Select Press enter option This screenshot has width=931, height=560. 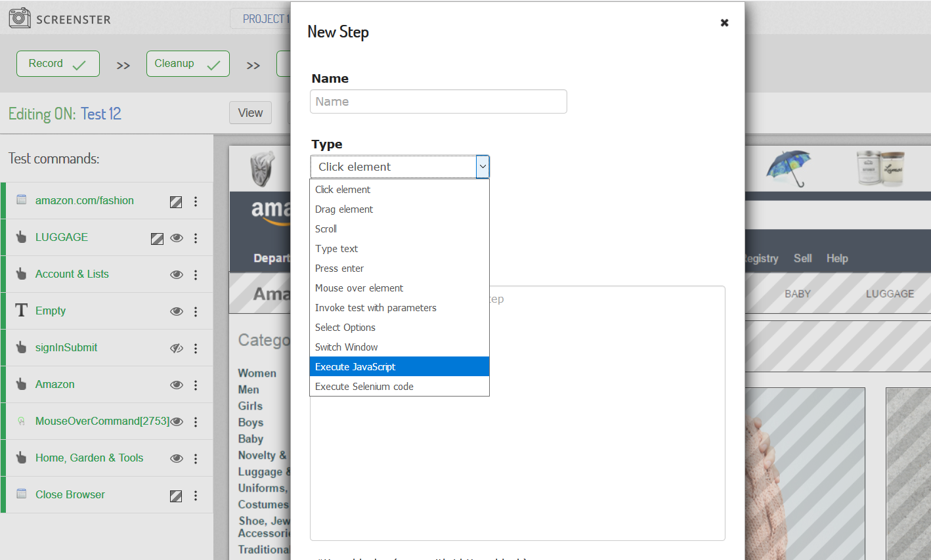click(399, 268)
